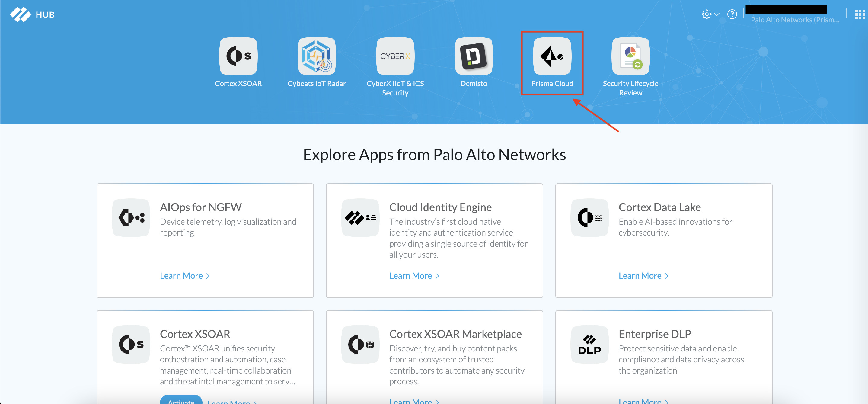Click the help question mark icon
The width and height of the screenshot is (868, 404).
(732, 14)
